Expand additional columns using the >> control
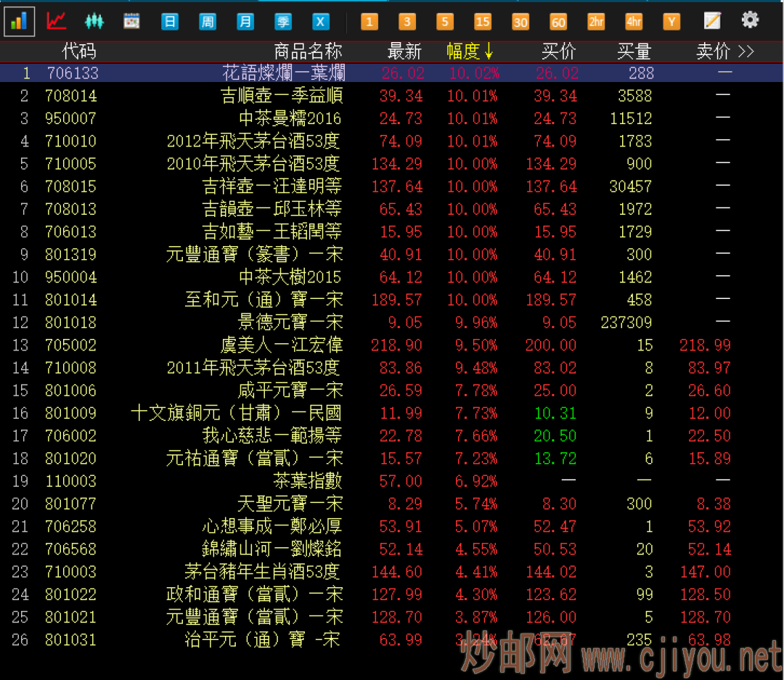 tap(749, 52)
